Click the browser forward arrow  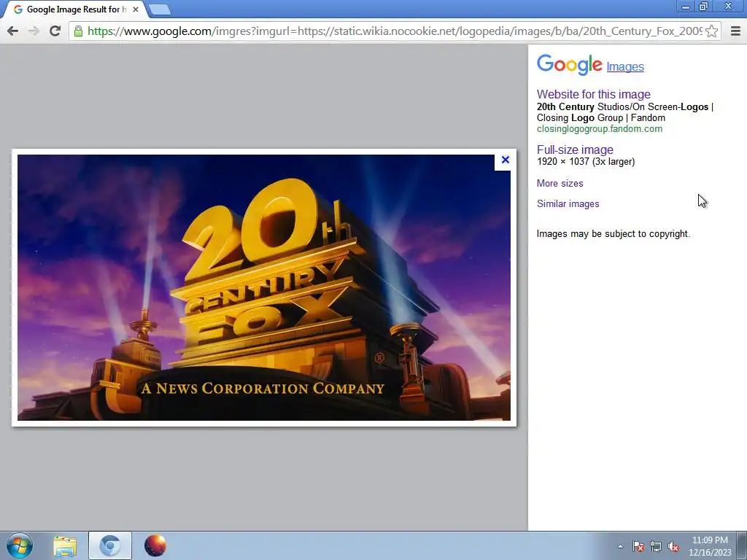tap(34, 31)
